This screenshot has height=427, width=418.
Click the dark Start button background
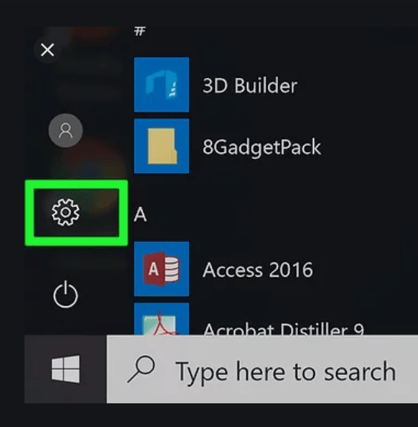pos(65,369)
